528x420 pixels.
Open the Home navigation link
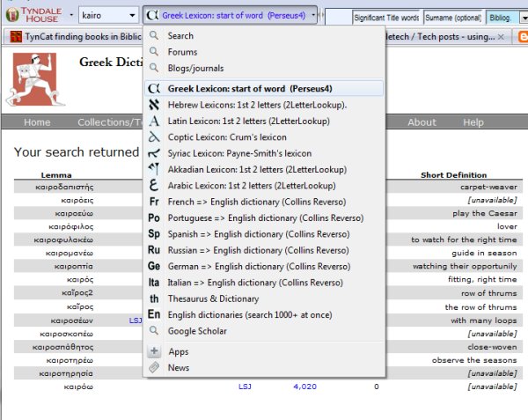(x=37, y=122)
